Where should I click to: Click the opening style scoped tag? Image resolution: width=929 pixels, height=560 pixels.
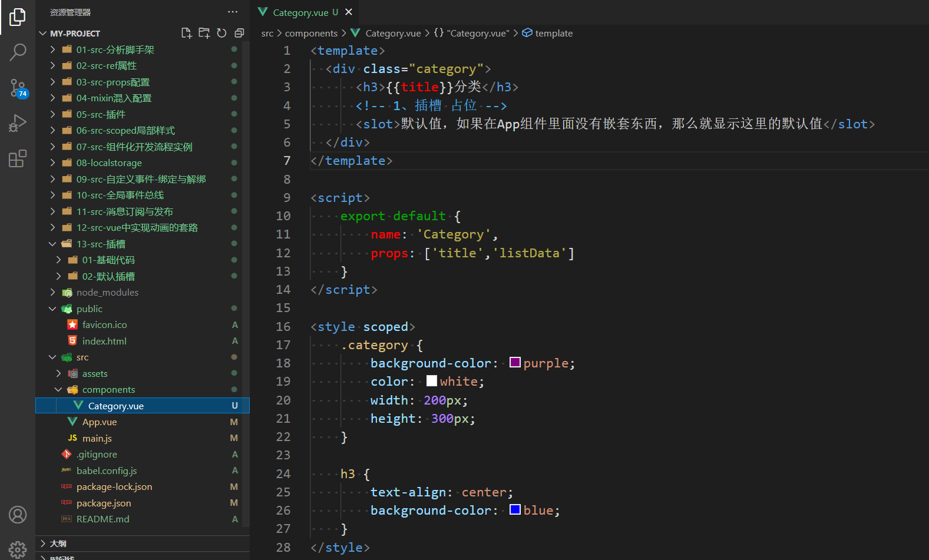(363, 327)
